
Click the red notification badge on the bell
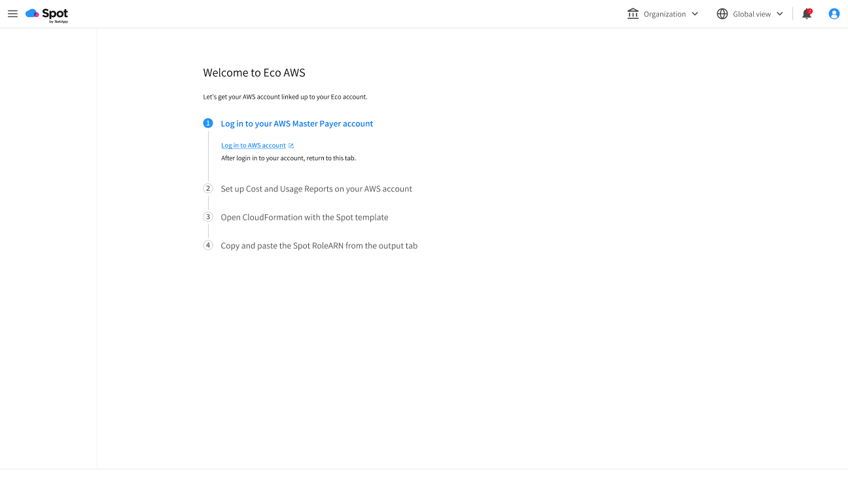(811, 9)
